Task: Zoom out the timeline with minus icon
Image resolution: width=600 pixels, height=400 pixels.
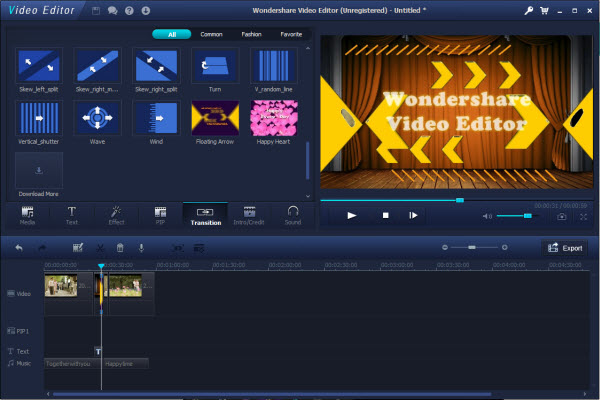Action: tap(445, 248)
